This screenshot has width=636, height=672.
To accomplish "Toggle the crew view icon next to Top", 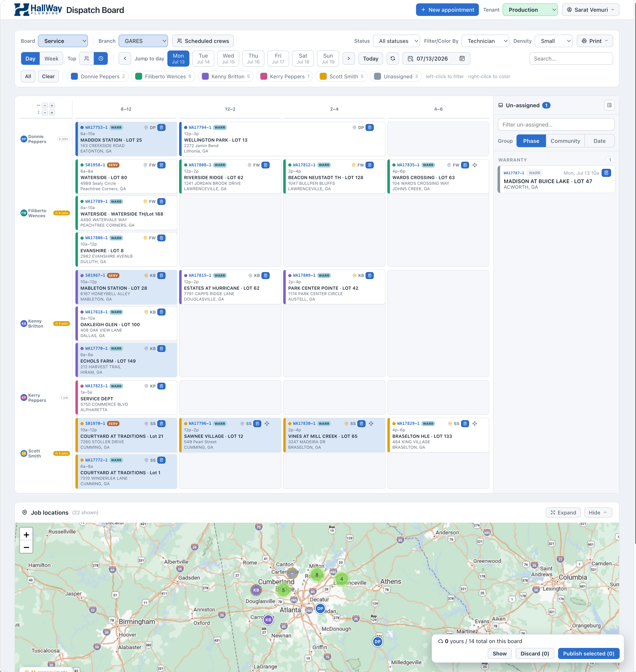I will click(x=87, y=58).
